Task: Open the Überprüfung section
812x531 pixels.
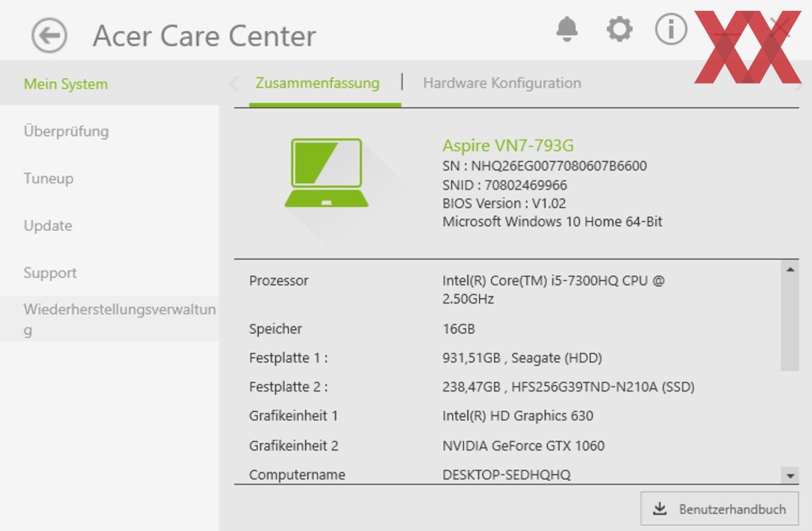Action: click(109, 131)
